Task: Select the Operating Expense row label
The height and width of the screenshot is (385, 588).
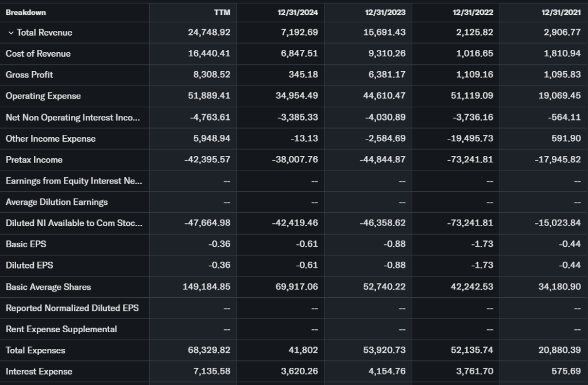Action: [x=43, y=96]
